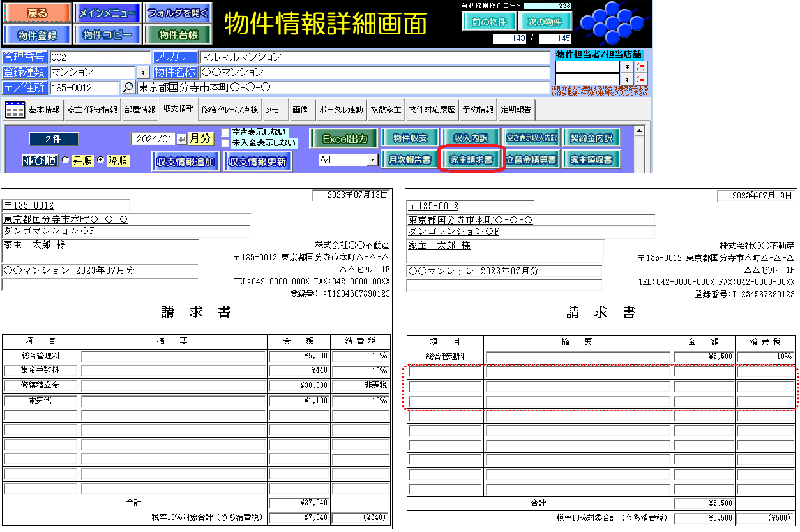
Task: Enable the 空き表示しない checkbox
Action: point(225,132)
